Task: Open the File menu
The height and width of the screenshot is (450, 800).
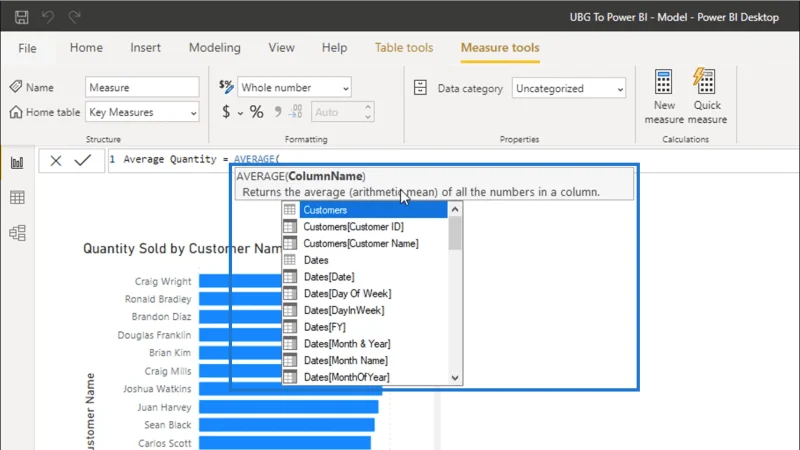Action: click(x=27, y=48)
